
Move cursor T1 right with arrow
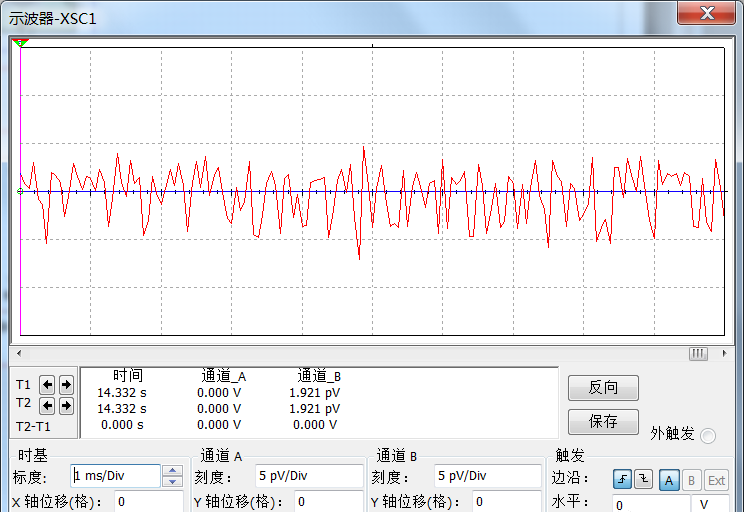click(x=65, y=384)
